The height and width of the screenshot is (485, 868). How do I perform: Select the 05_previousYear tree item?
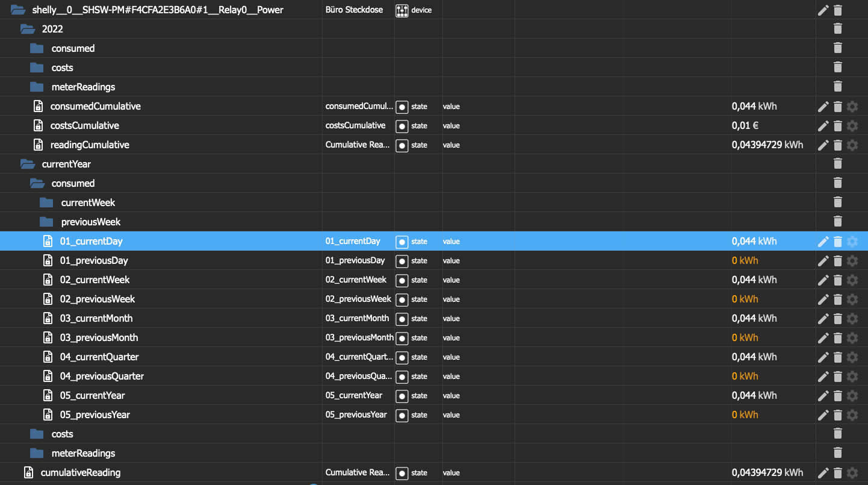tap(95, 415)
